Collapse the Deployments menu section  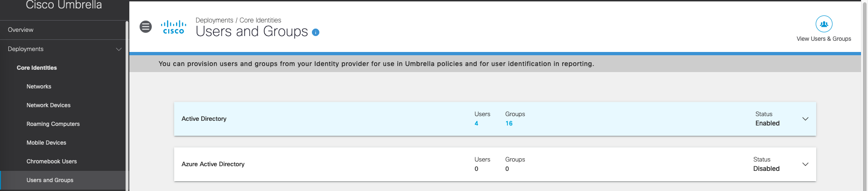coord(119,49)
